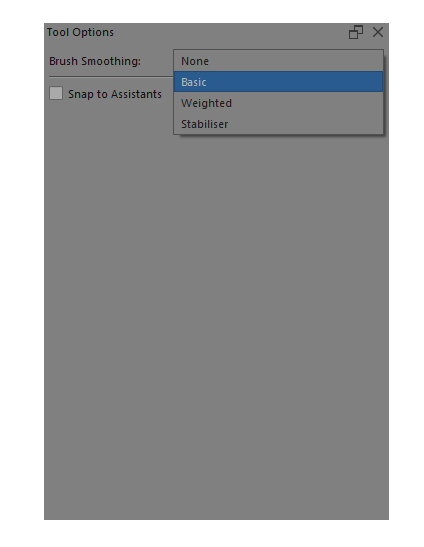Click the last item in the smoothing list

point(278,124)
